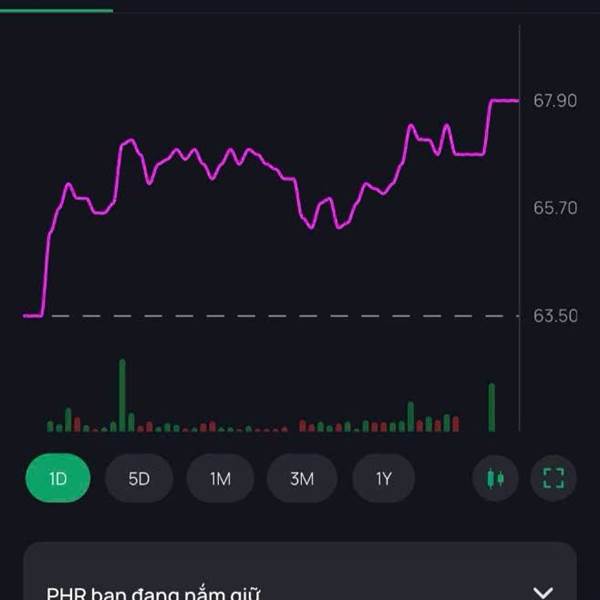This screenshot has height=600, width=600.
Task: Choose the 3M chart period
Action: pos(301,478)
